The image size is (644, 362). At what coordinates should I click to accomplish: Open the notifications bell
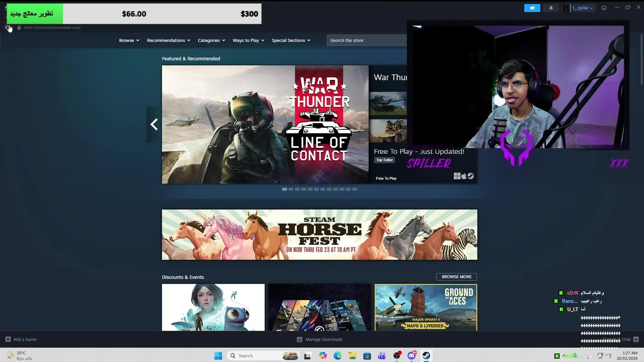551,8
